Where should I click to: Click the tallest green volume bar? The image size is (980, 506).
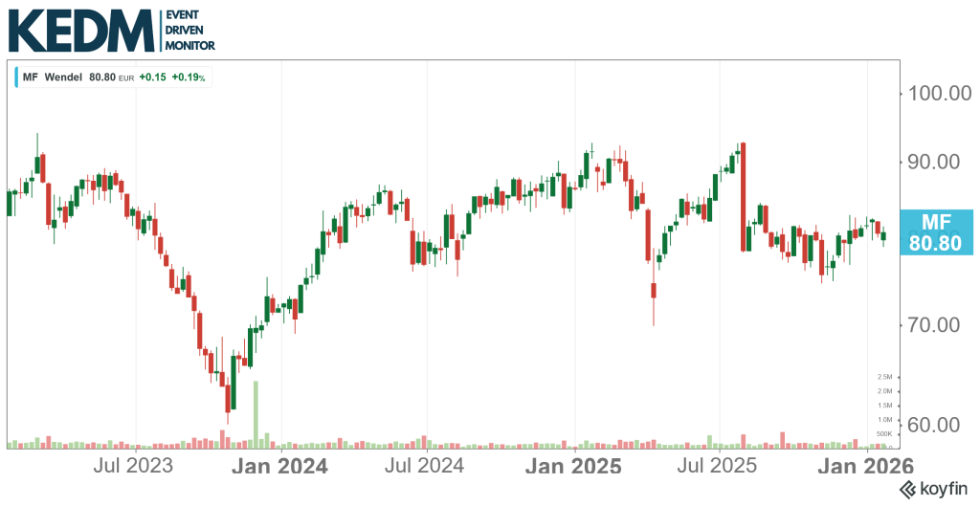click(256, 413)
